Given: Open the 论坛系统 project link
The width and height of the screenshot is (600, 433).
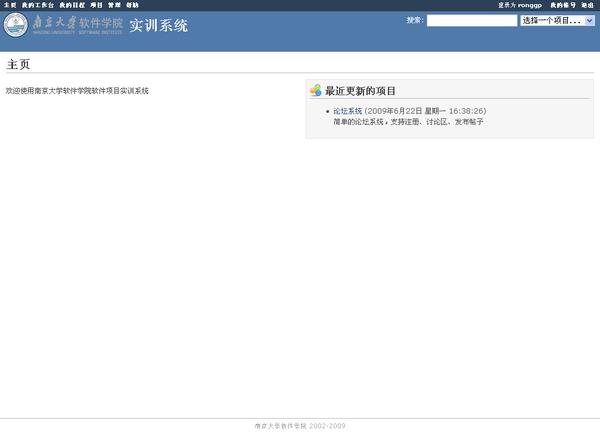Looking at the screenshot, I should (347, 111).
